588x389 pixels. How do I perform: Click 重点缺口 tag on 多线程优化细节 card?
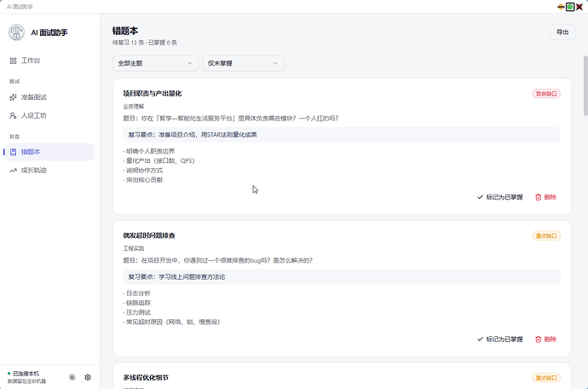pyautogui.click(x=546, y=378)
